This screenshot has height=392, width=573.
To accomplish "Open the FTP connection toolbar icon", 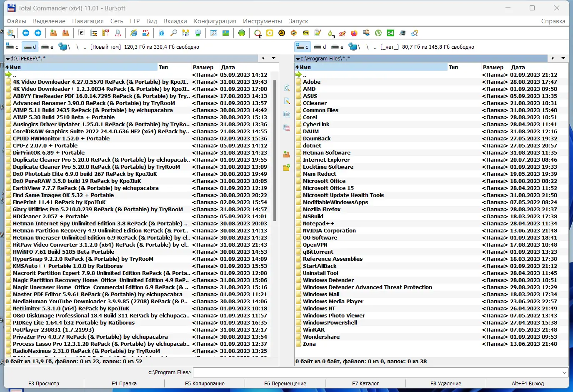I will (146, 33).
